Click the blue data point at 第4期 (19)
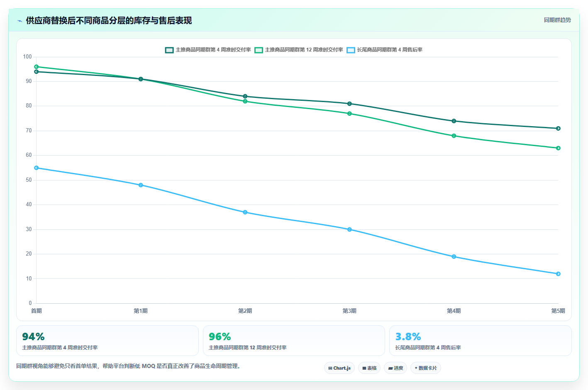Image resolution: width=588 pixels, height=390 pixels. 454,257
